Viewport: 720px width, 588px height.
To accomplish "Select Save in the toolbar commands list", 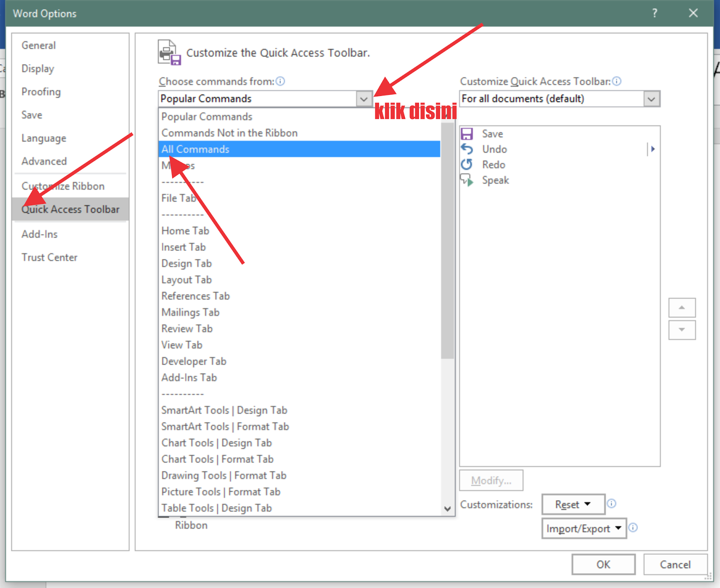I will tap(560, 134).
